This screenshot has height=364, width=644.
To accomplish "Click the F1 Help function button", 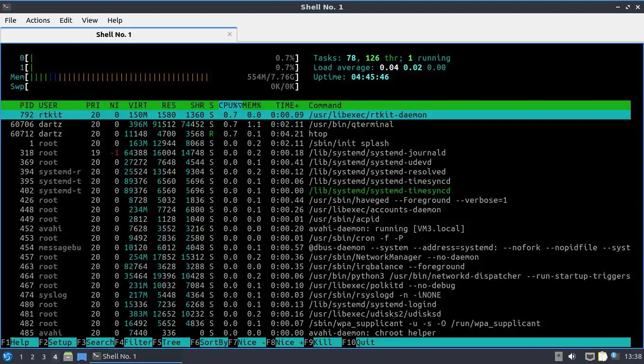I will point(20,342).
